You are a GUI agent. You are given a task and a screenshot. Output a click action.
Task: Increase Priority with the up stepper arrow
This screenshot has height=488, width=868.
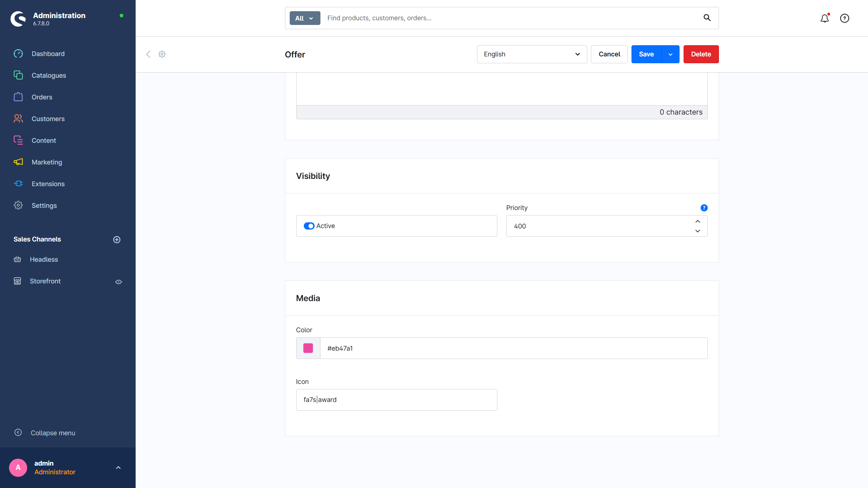pos(698,221)
